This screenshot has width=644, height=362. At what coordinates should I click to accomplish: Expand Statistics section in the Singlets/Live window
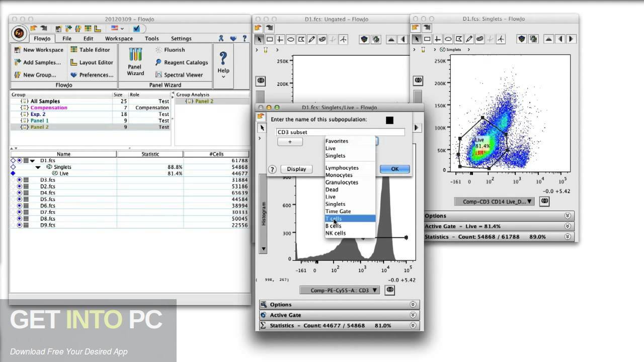coord(413,326)
